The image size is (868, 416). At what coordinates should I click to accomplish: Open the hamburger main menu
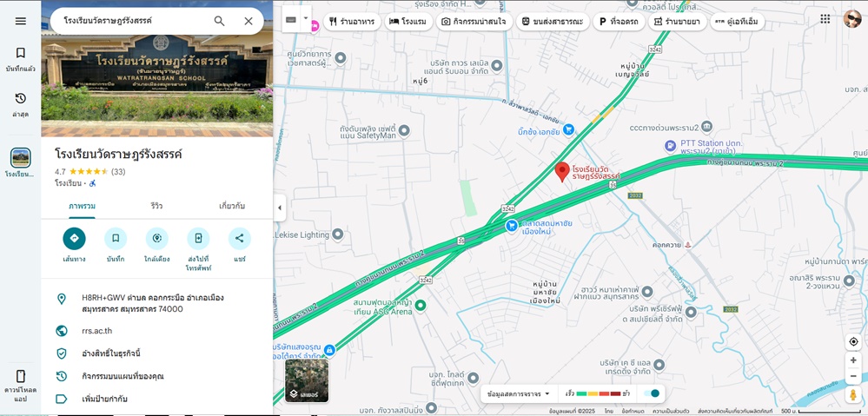(x=21, y=21)
